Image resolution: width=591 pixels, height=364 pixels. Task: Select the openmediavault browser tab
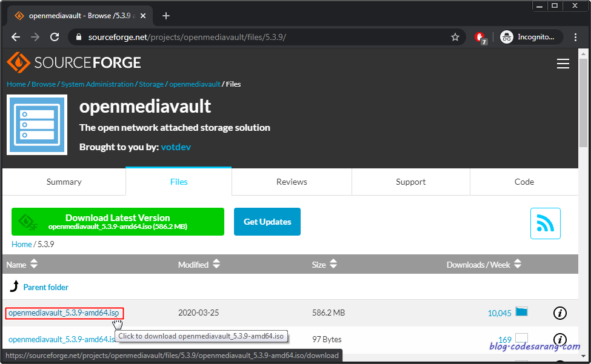pyautogui.click(x=80, y=16)
